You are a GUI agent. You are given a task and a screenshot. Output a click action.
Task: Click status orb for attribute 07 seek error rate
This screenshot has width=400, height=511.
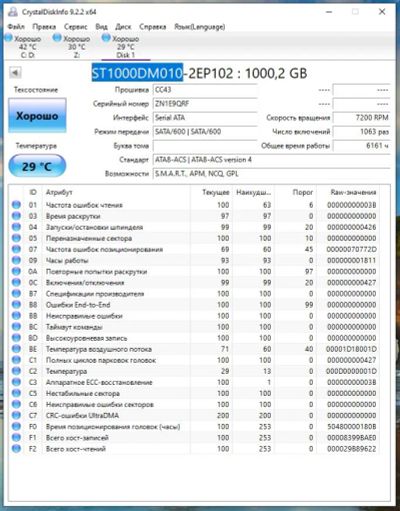point(16,249)
